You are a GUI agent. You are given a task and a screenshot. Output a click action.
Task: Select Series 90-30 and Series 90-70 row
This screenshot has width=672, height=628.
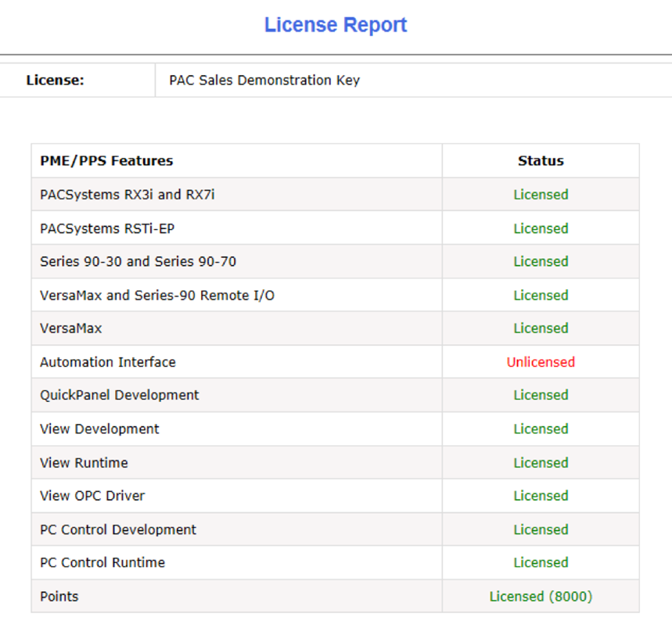pos(335,261)
